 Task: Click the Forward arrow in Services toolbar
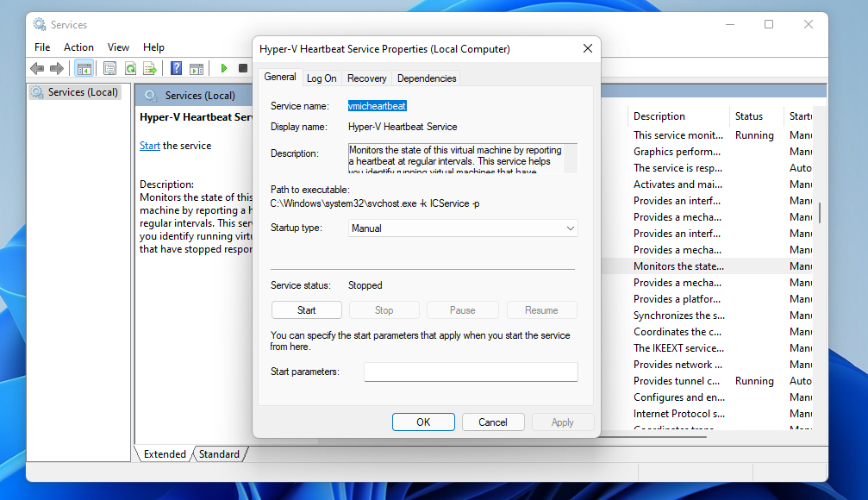click(57, 69)
